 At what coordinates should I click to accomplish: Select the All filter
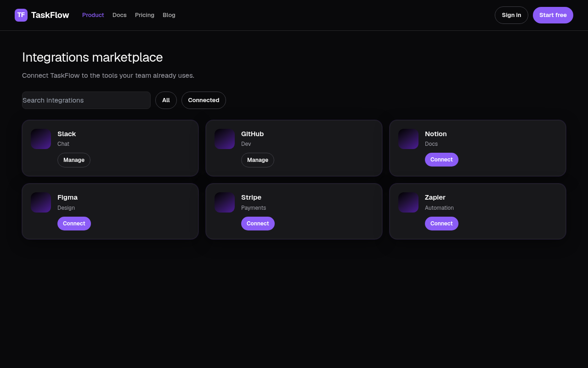click(x=166, y=100)
